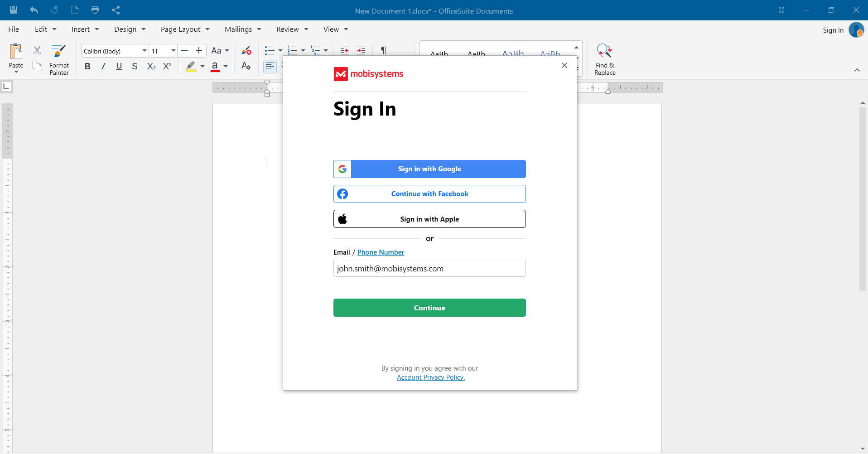
Task: Open highlight color dropdown arrow
Action: 203,67
